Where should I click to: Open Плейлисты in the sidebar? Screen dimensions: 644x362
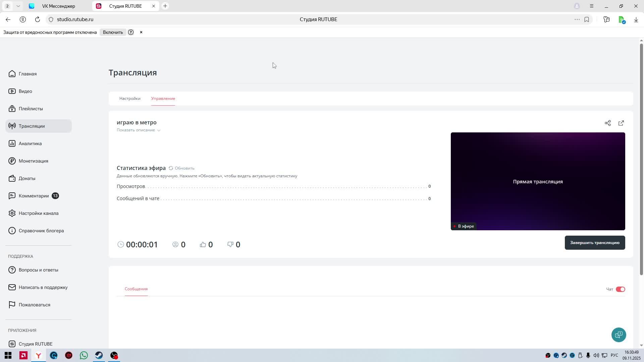click(x=31, y=109)
